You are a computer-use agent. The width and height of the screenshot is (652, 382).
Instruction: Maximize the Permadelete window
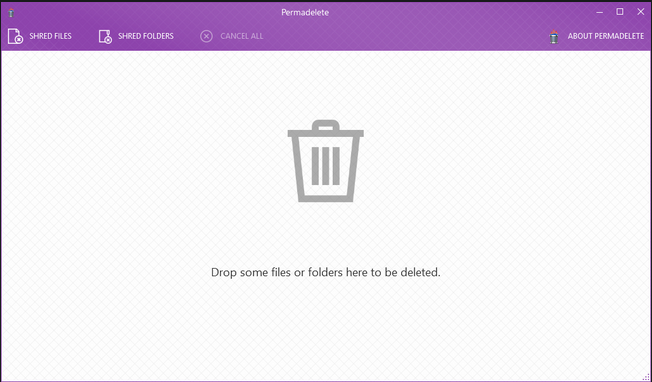pos(620,12)
